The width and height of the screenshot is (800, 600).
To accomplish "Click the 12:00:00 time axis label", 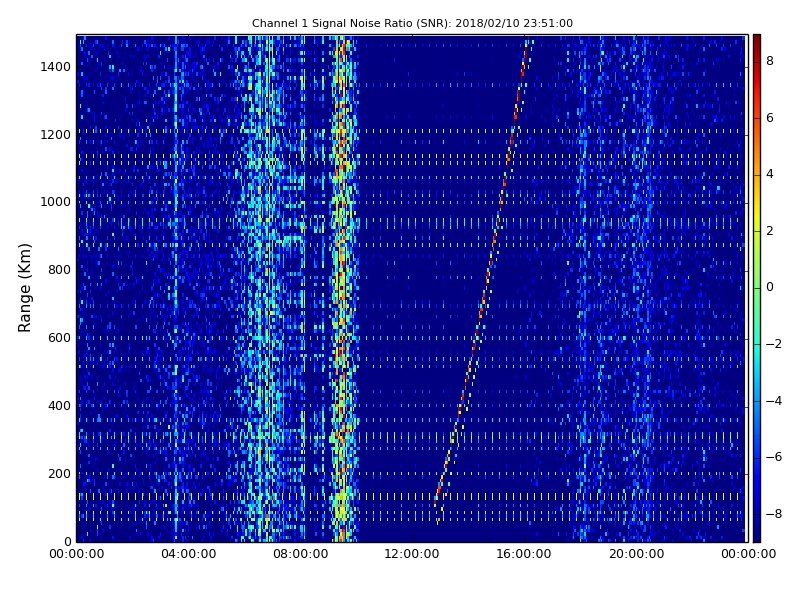I will pos(412,554).
